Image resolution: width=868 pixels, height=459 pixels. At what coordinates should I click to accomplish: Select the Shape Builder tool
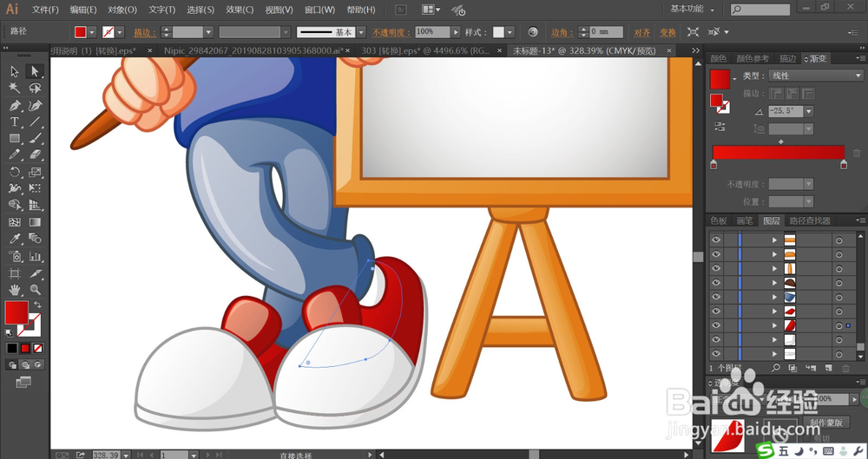[15, 206]
